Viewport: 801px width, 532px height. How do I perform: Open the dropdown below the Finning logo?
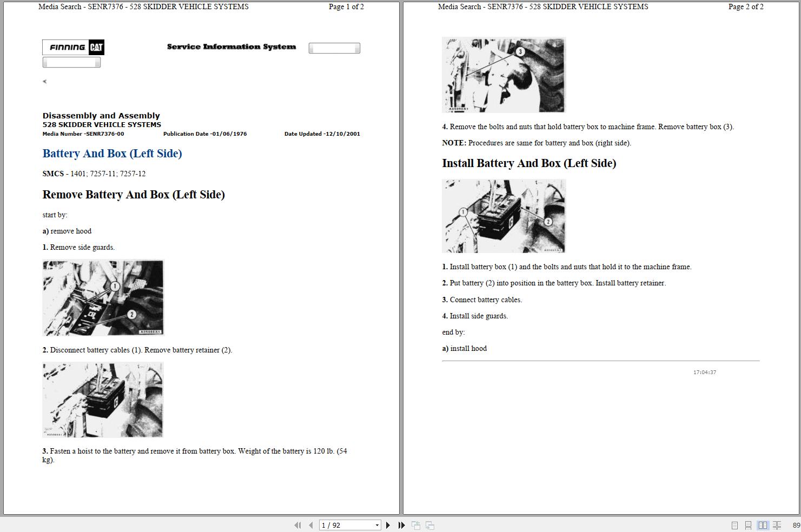[71, 62]
